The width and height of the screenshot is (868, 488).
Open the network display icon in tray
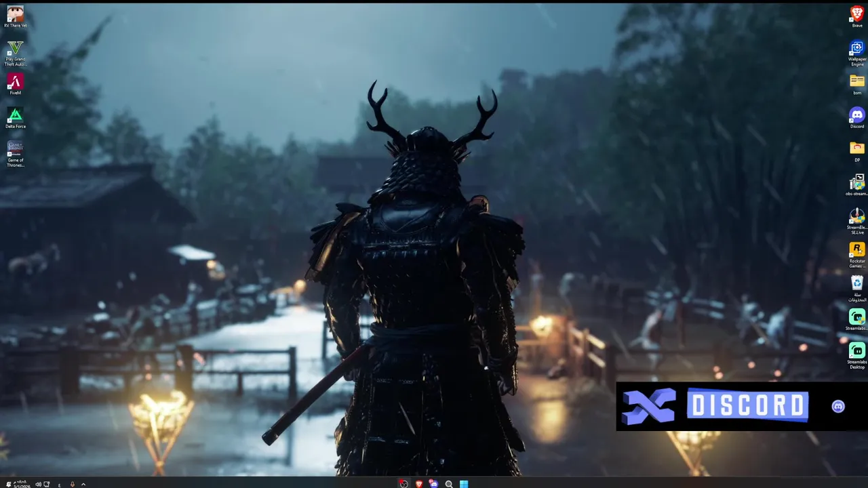point(47,485)
